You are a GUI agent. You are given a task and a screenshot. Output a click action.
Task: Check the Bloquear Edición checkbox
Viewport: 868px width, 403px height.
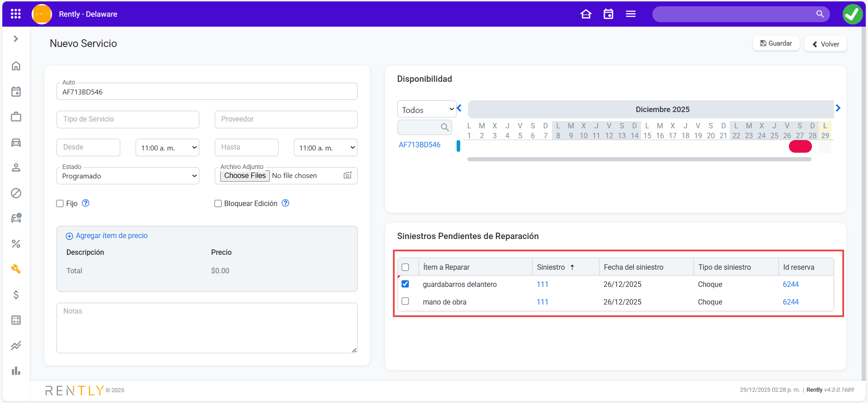(x=218, y=203)
